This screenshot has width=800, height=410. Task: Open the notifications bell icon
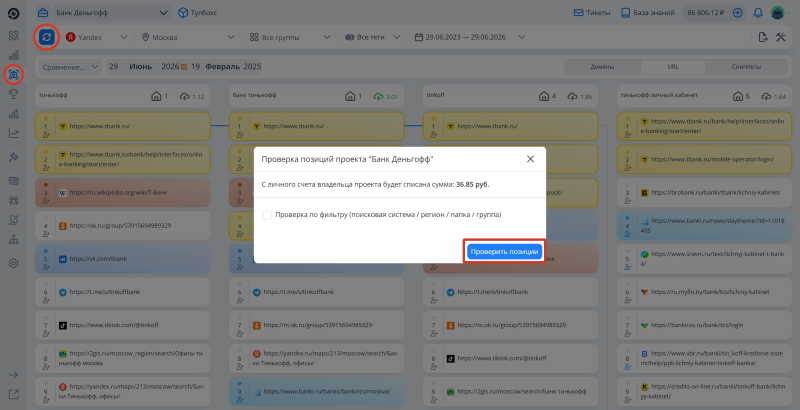coord(758,13)
